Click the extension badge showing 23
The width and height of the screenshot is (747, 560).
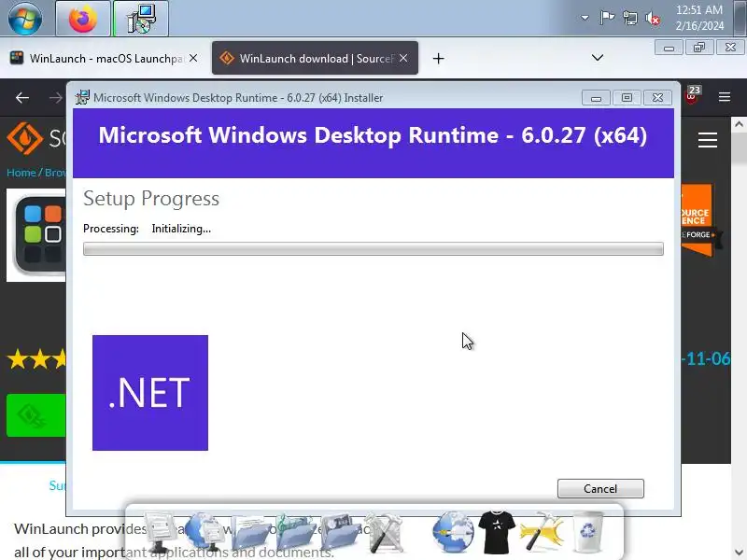pyautogui.click(x=693, y=94)
